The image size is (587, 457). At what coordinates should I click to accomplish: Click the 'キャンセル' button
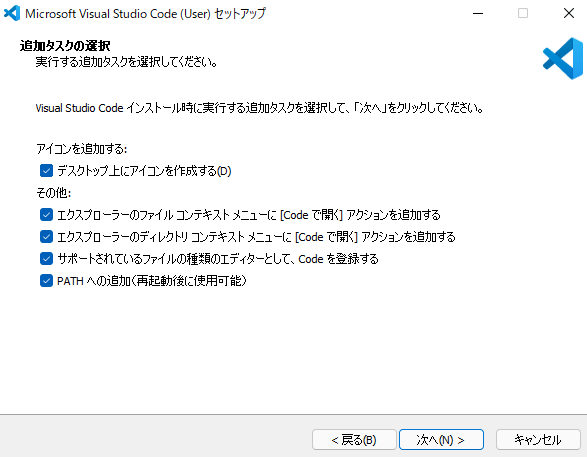[x=538, y=439]
